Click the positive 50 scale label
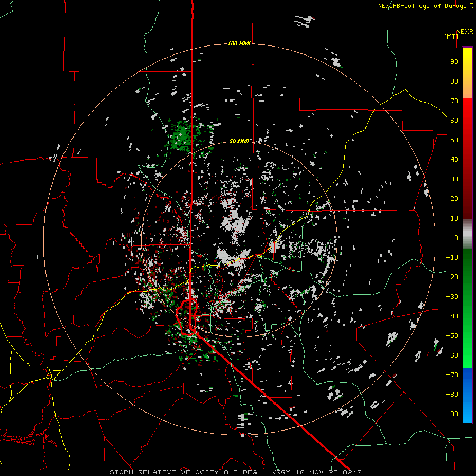This screenshot has width=476, height=476. [454, 140]
